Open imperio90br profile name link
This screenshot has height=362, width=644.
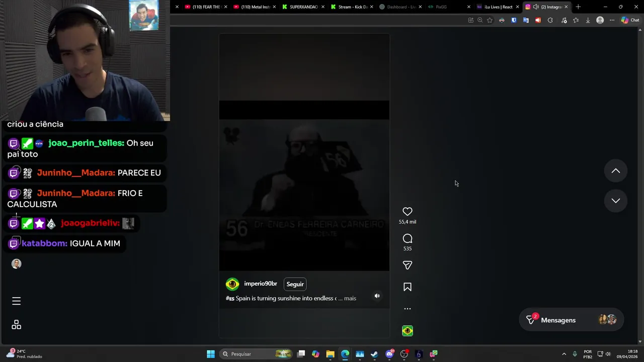coord(261,284)
